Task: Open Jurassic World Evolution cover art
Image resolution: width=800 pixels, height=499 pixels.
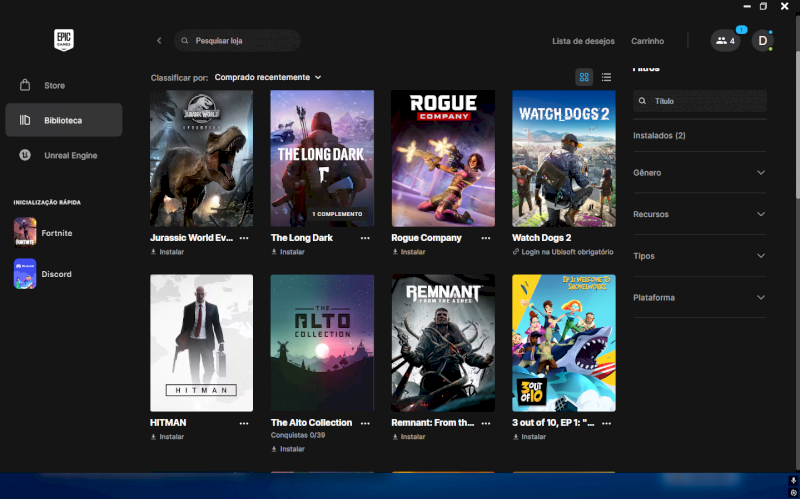Action: tap(202, 158)
